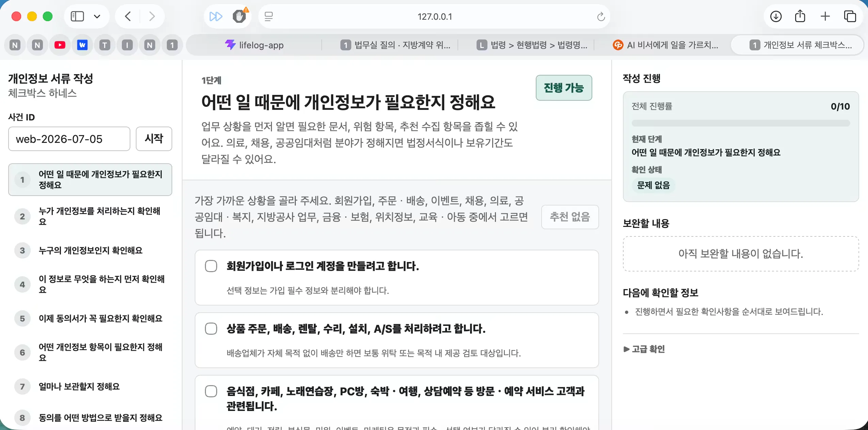868x430 pixels.
Task: Reload the page with the refresh icon
Action: tap(601, 16)
